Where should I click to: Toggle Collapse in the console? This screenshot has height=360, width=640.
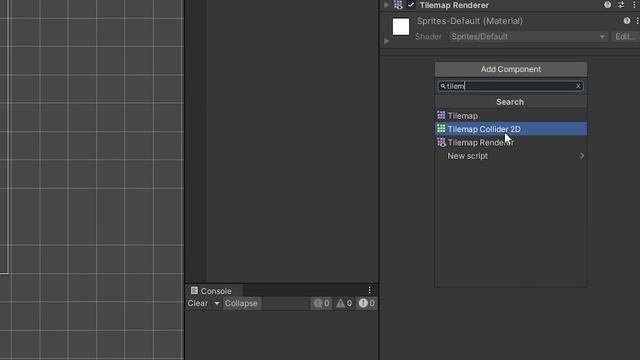241,303
